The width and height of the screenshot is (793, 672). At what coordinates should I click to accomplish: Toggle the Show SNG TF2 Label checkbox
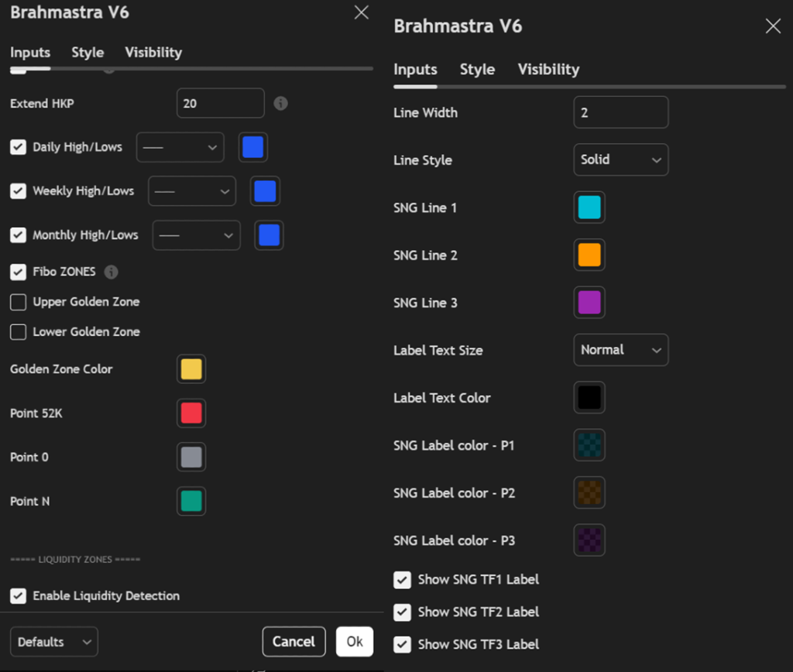402,612
